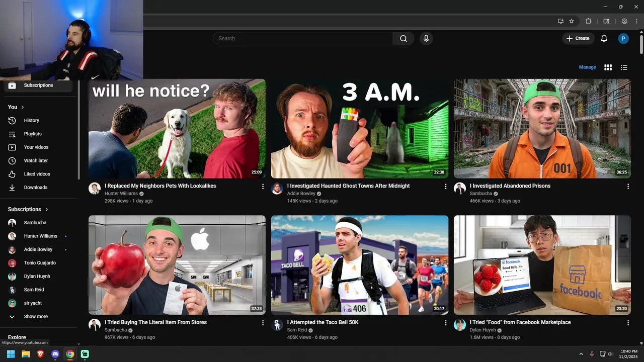The height and width of the screenshot is (362, 644).
Task: Open the side panel icon in Chrome toolbar
Action: pos(606,21)
